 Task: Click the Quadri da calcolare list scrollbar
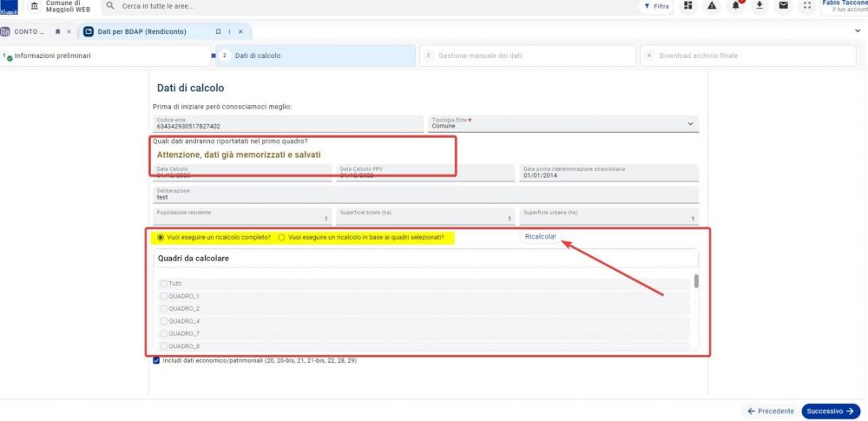pos(696,281)
